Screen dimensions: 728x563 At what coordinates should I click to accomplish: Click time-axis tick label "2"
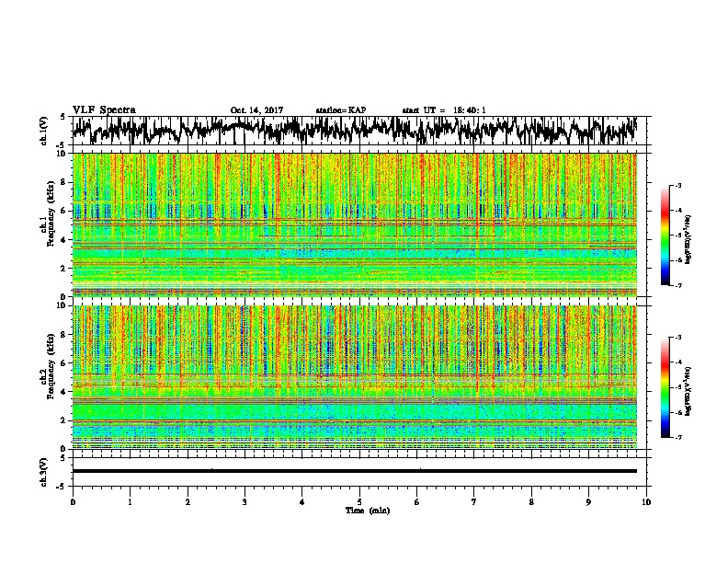coord(188,502)
